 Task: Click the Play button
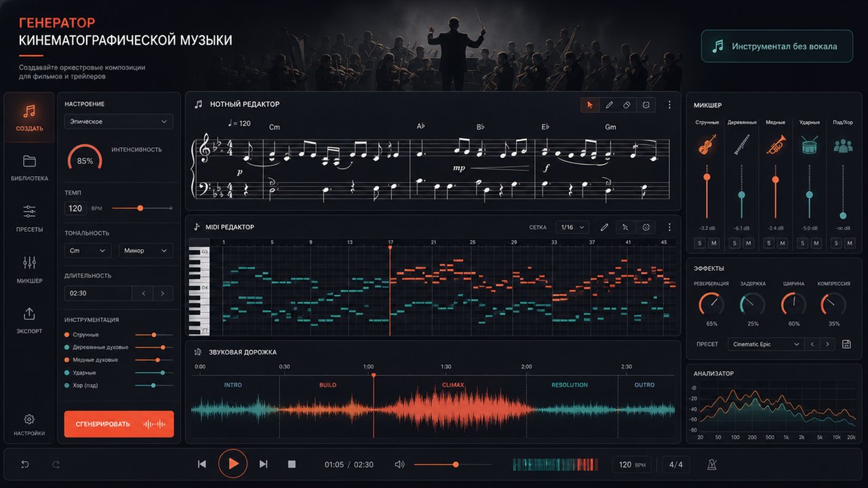click(233, 464)
